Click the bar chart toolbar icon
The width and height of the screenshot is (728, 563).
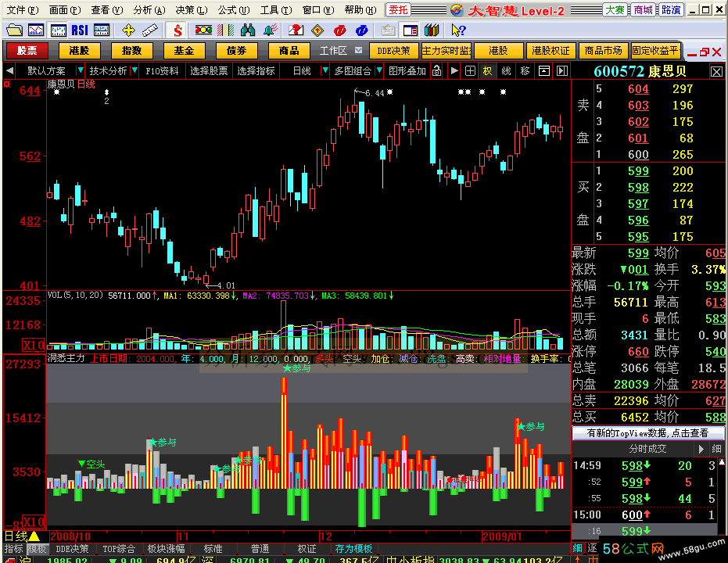click(58, 30)
